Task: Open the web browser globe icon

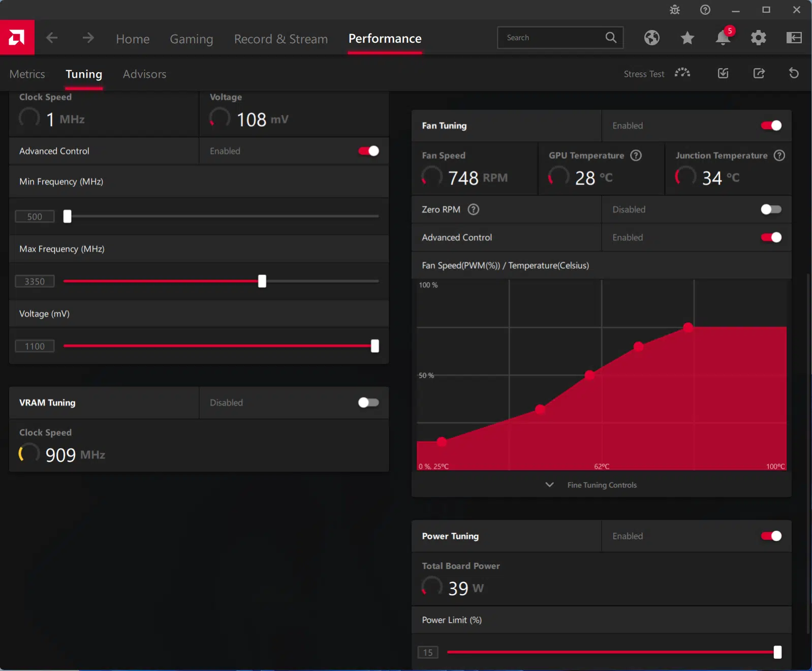Action: pos(651,38)
